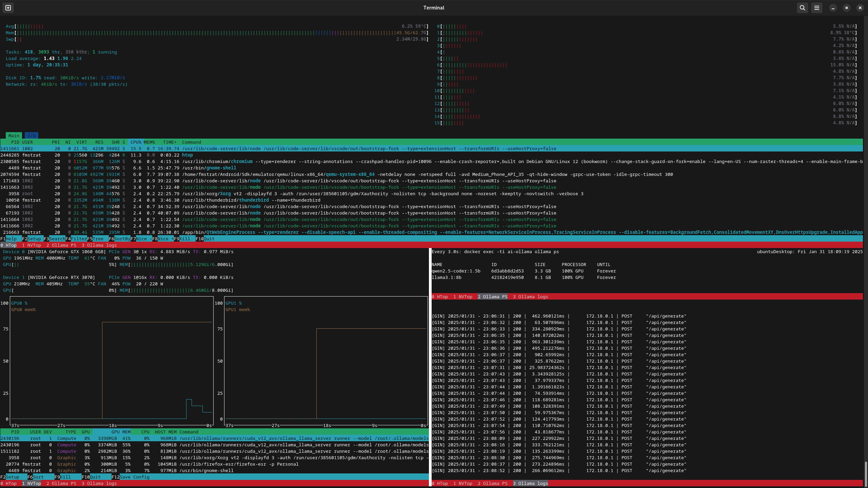Toggle F5 Tree view in htop
The height and width of the screenshot is (488, 868).
(98, 239)
